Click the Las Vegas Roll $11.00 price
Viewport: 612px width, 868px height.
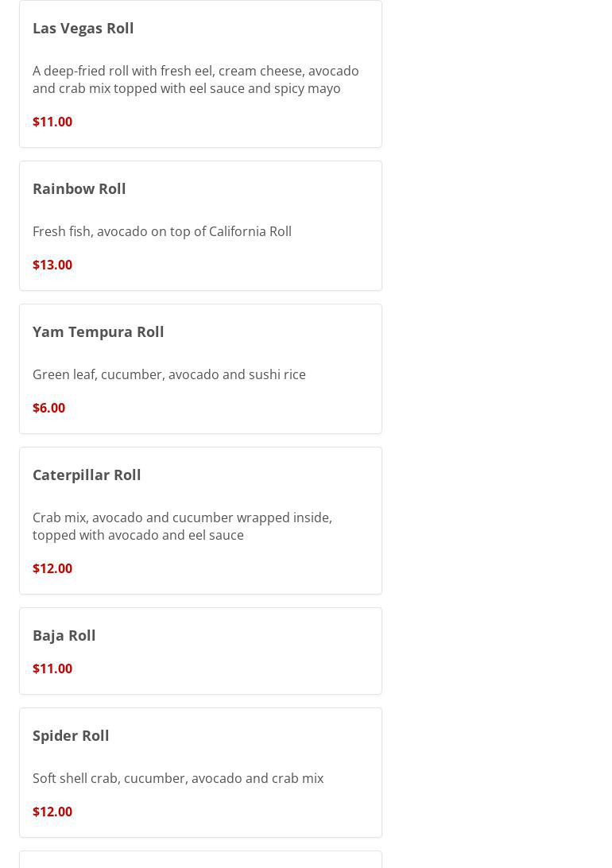tap(52, 122)
